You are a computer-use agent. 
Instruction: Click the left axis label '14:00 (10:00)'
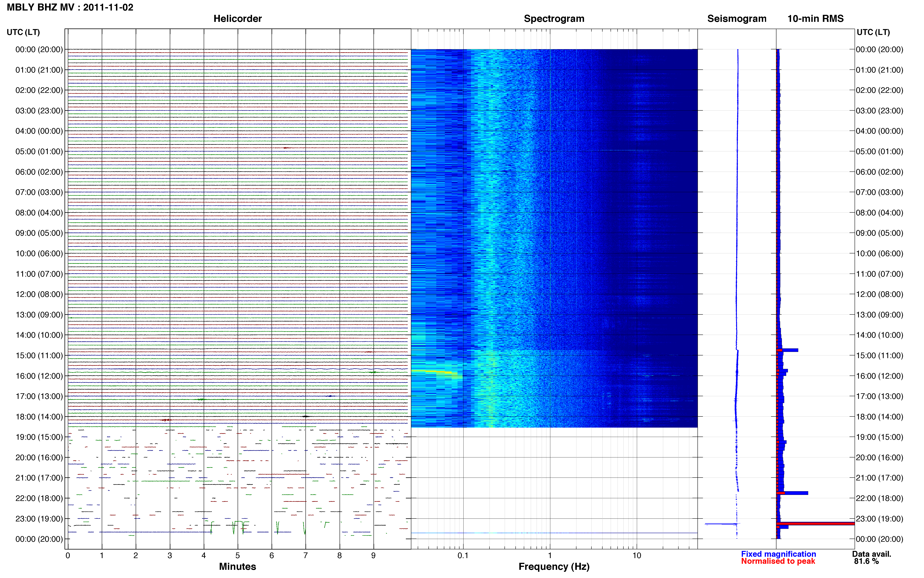[x=39, y=335]
